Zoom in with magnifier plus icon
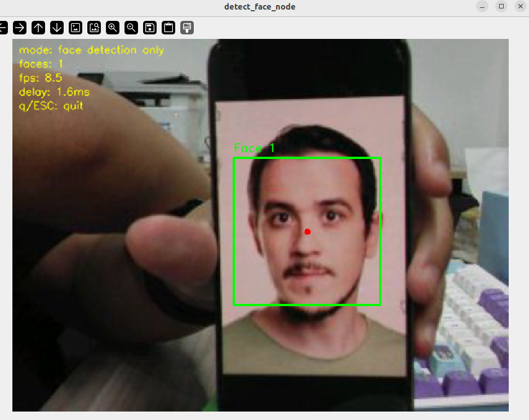529x420 pixels. coord(113,28)
